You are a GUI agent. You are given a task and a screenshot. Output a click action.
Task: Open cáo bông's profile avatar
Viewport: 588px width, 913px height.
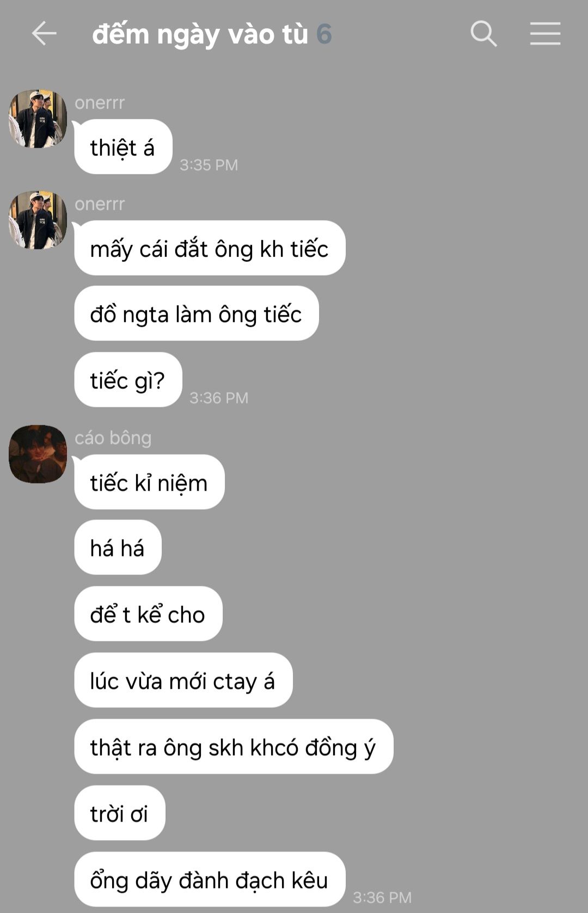coord(38,454)
